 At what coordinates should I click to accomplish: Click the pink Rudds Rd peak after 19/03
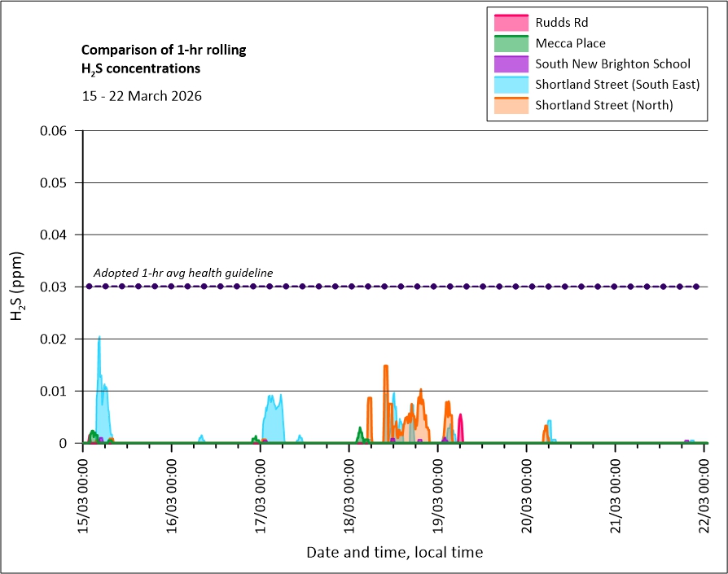tap(460, 417)
